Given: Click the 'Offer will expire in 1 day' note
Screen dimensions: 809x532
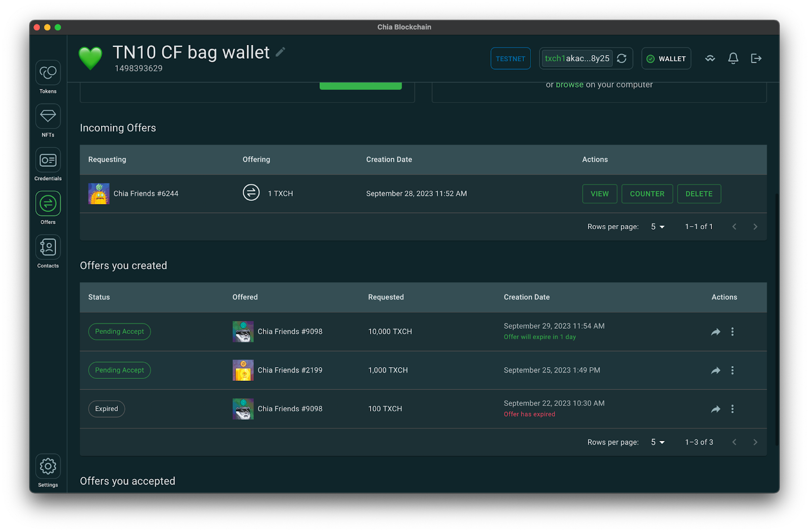Looking at the screenshot, I should [540, 337].
